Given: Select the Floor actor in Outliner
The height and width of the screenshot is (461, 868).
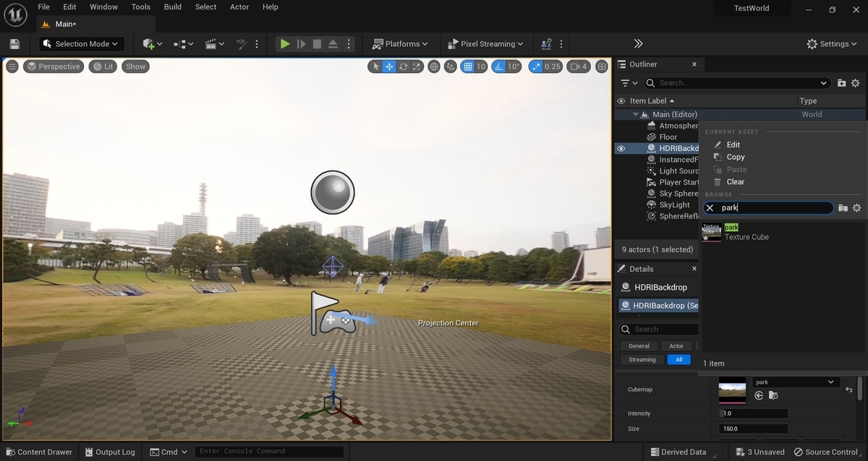Looking at the screenshot, I should pos(668,137).
